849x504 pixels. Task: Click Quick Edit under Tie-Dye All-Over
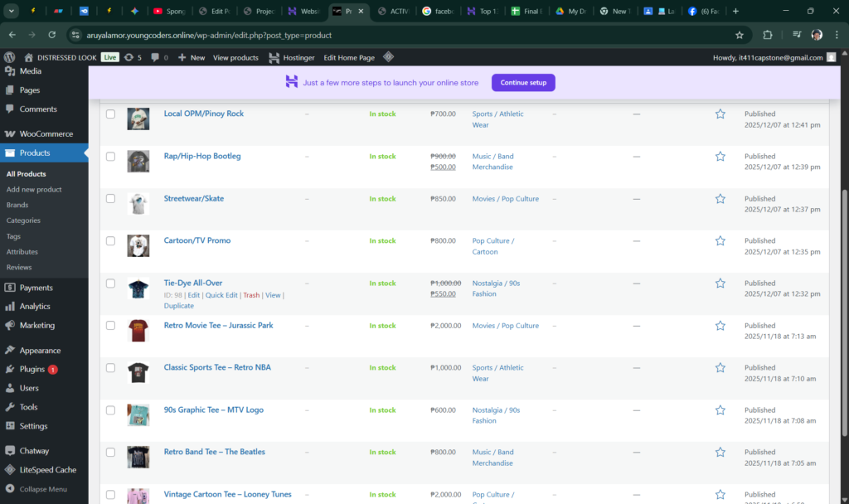tap(221, 295)
